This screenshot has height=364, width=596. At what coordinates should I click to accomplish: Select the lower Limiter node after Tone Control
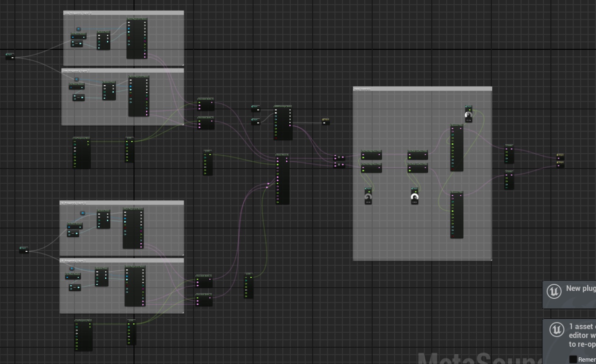point(509,180)
